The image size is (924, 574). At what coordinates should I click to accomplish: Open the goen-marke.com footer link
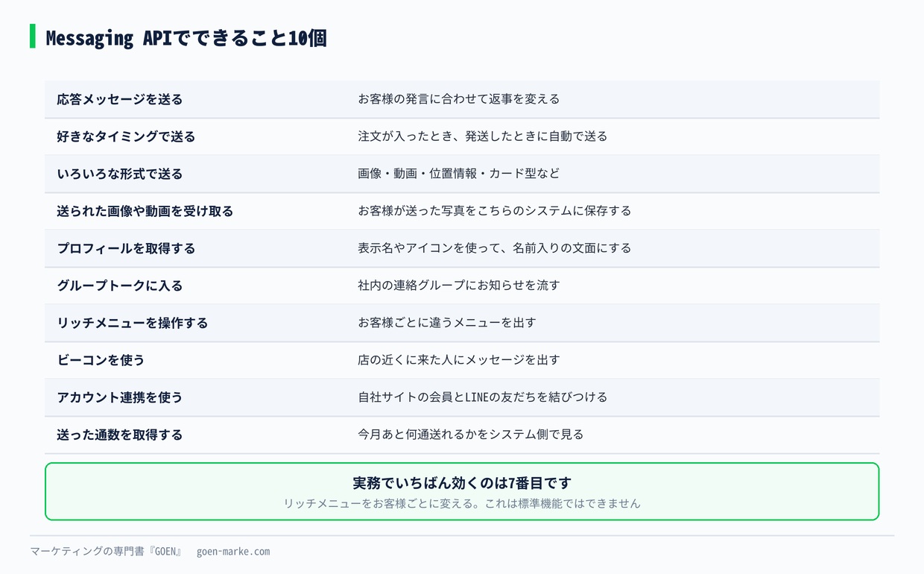233,552
